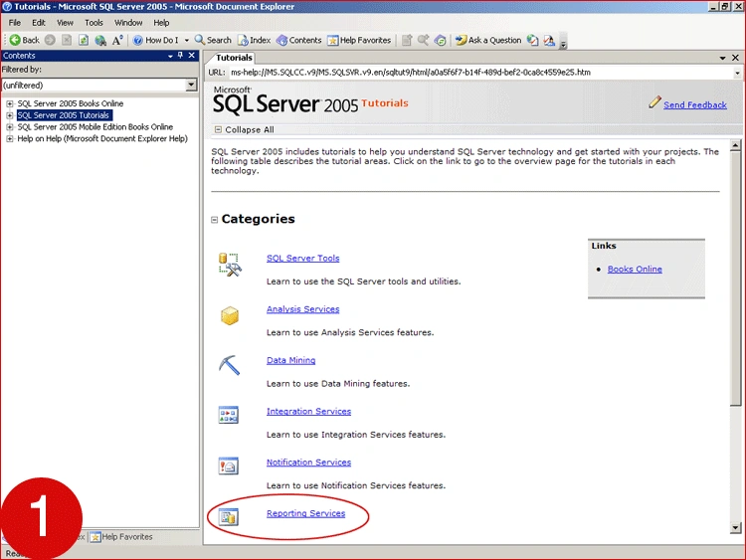
Task: Close the Contents panel
Action: coord(192,56)
